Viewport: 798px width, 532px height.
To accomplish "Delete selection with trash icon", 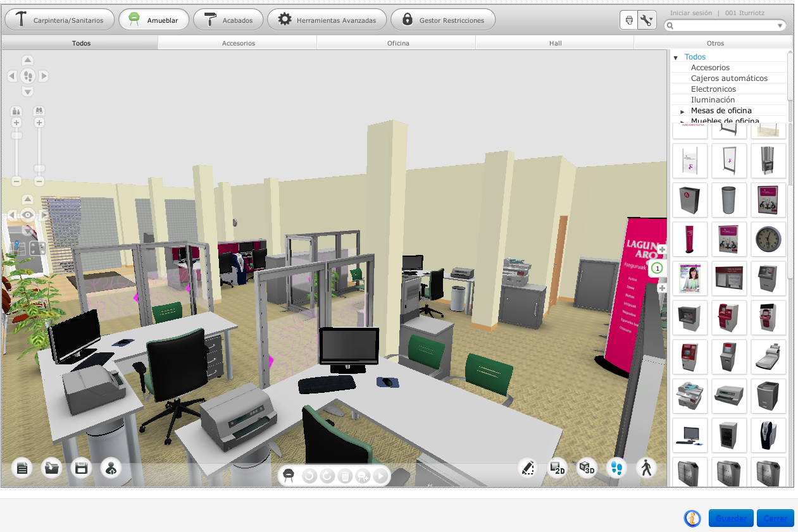I will pyautogui.click(x=345, y=476).
